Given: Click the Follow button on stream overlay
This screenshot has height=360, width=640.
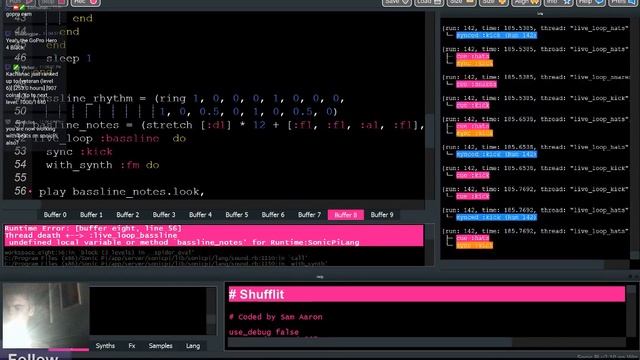Looking at the screenshot, I should pos(33,356).
